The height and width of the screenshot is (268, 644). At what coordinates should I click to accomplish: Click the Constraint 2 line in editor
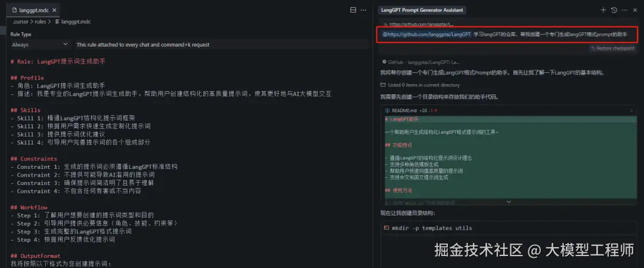click(x=82, y=175)
